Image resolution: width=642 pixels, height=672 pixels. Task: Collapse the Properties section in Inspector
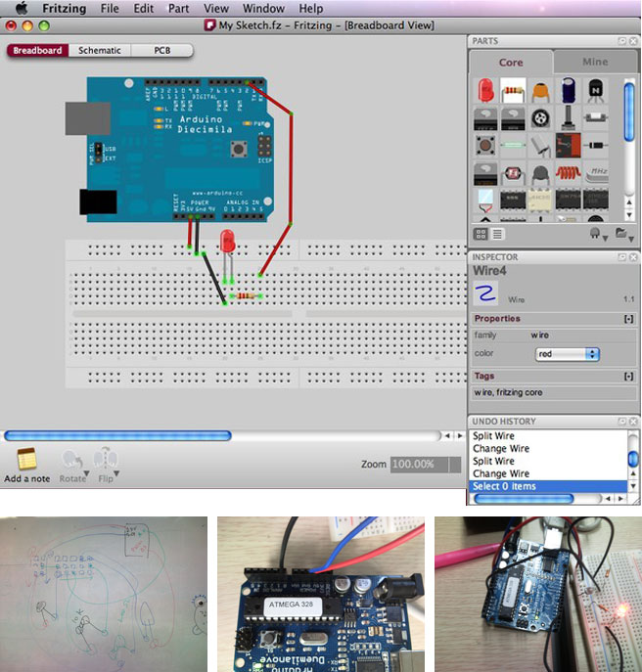tap(627, 319)
